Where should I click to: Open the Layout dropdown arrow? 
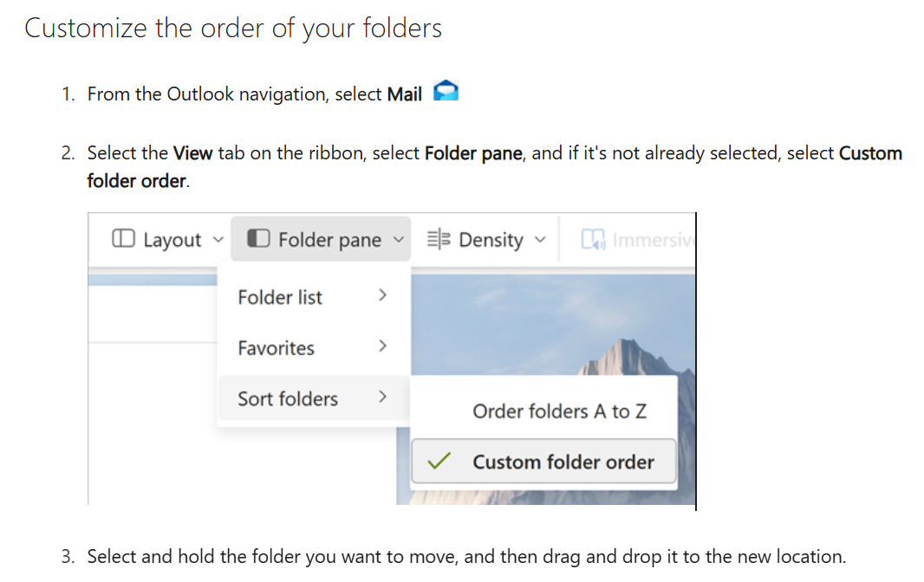click(x=218, y=240)
